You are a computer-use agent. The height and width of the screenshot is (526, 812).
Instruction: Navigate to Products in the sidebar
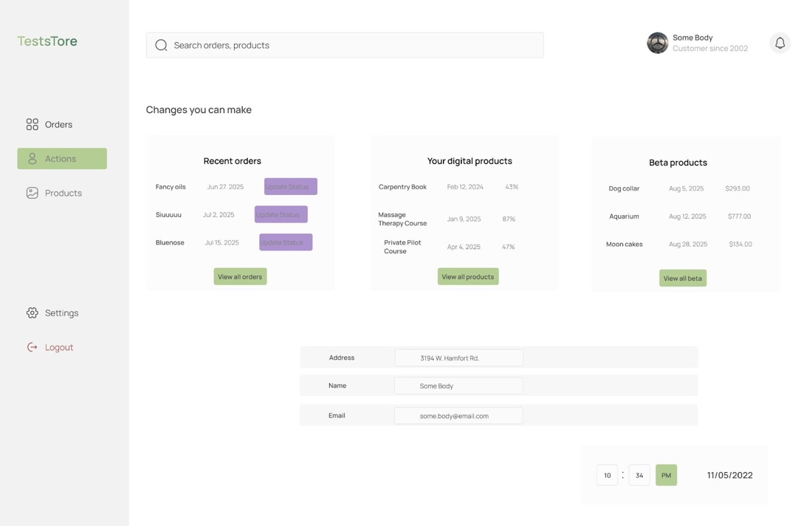pos(63,192)
